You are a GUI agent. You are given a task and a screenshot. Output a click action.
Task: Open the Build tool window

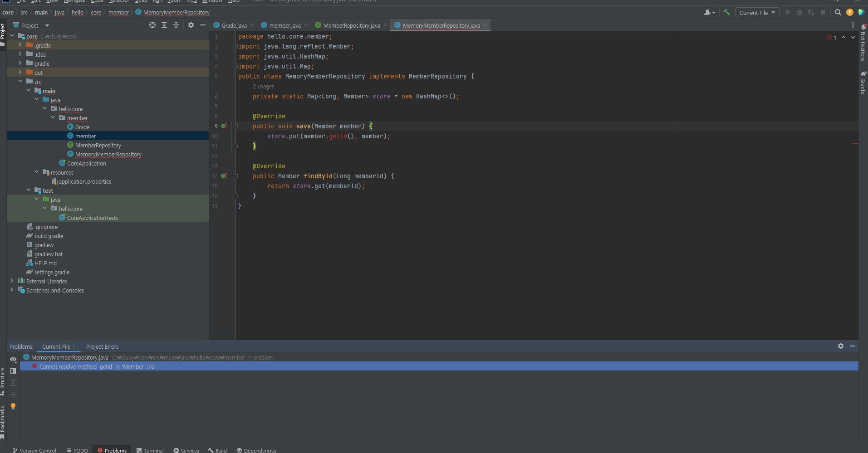pos(218,450)
